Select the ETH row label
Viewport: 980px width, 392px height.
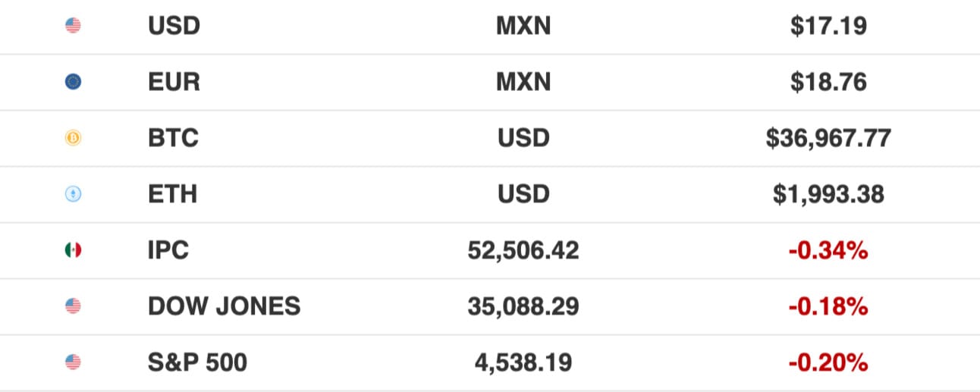pyautogui.click(x=172, y=195)
